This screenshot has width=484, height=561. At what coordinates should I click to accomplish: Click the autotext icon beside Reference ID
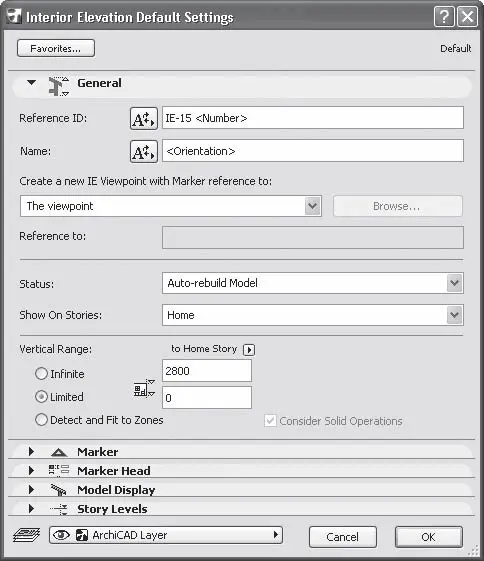pyautogui.click(x=143, y=118)
